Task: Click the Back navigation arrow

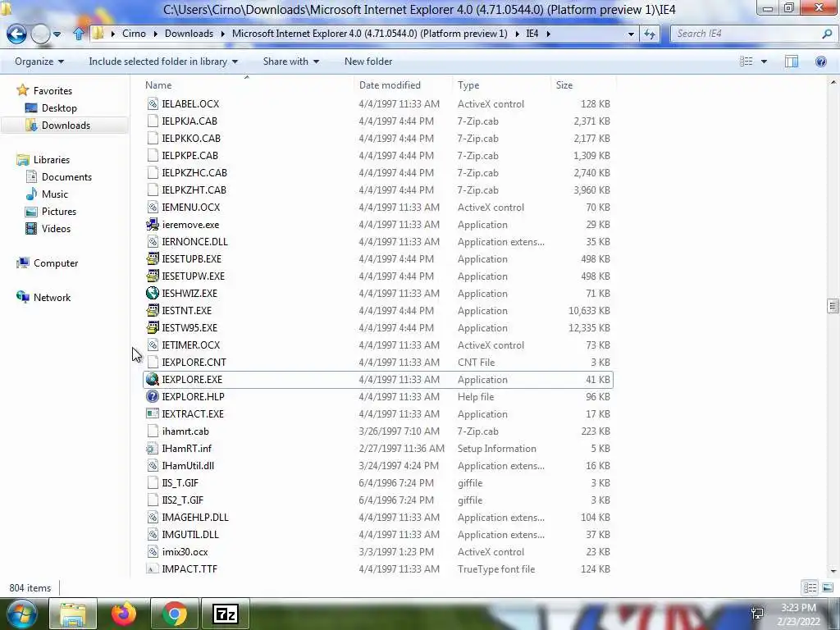Action: coord(16,34)
